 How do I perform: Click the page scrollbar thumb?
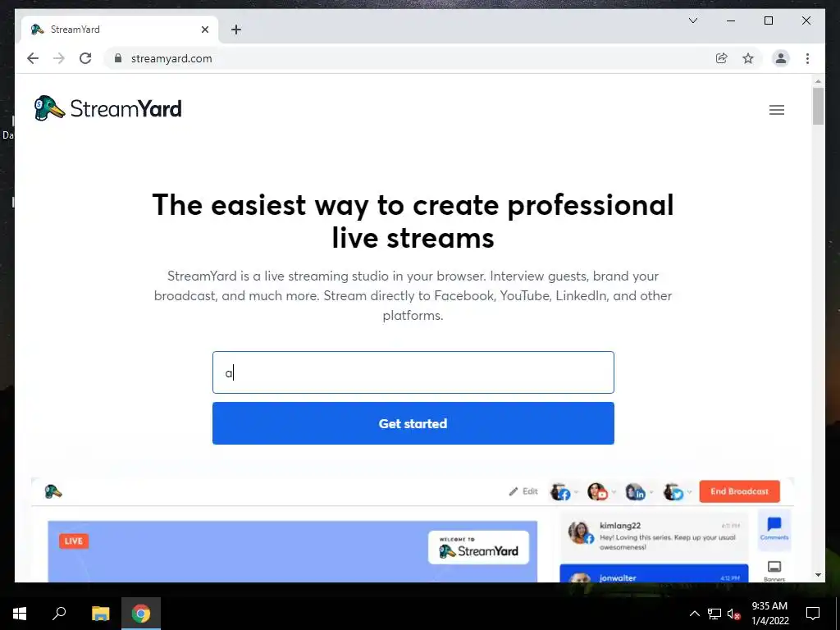(x=818, y=106)
